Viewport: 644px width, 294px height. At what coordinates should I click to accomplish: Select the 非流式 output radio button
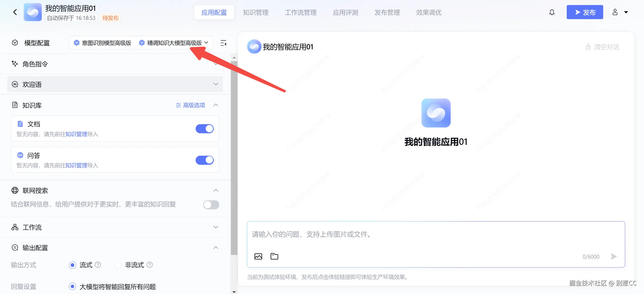tap(118, 265)
